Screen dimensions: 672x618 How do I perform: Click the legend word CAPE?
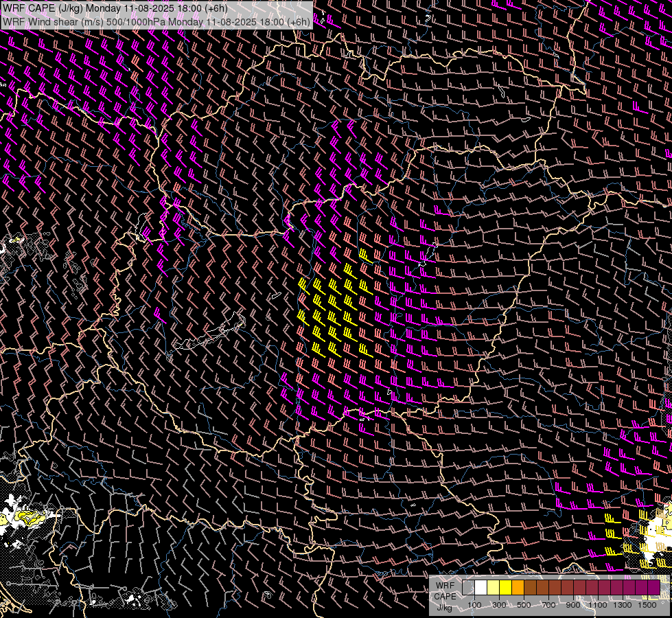click(445, 597)
